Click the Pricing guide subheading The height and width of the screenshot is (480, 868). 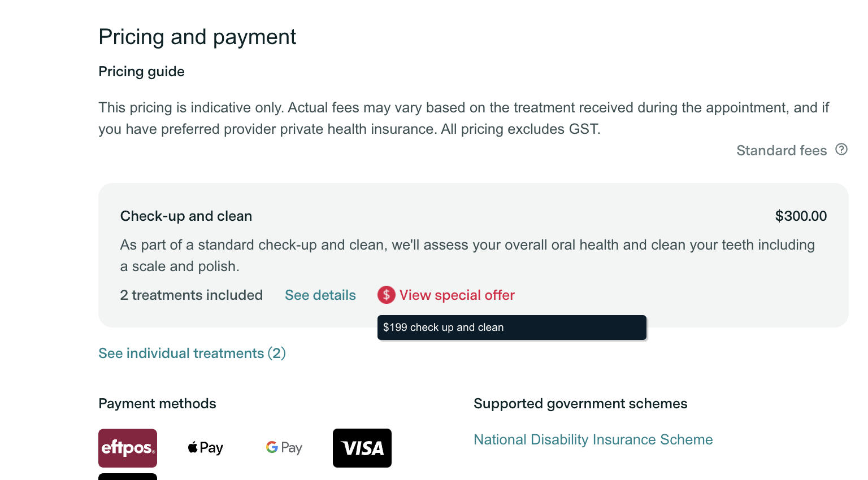(x=141, y=72)
